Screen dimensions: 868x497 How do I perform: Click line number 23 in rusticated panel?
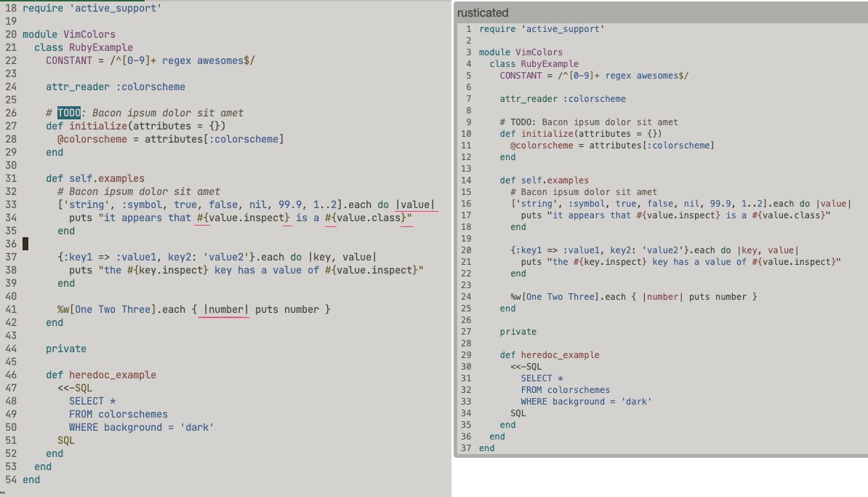coord(465,285)
